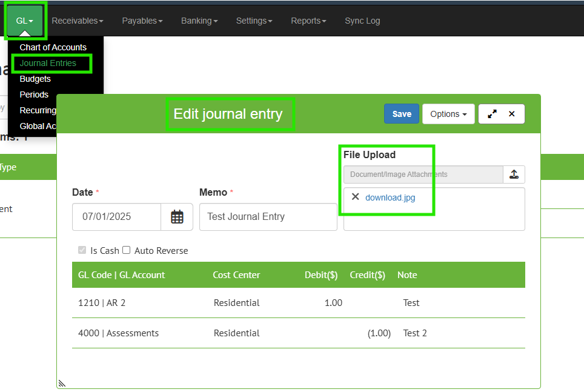Open the download.jpg attachment link
Screen dimensions: 584x392
coord(390,197)
